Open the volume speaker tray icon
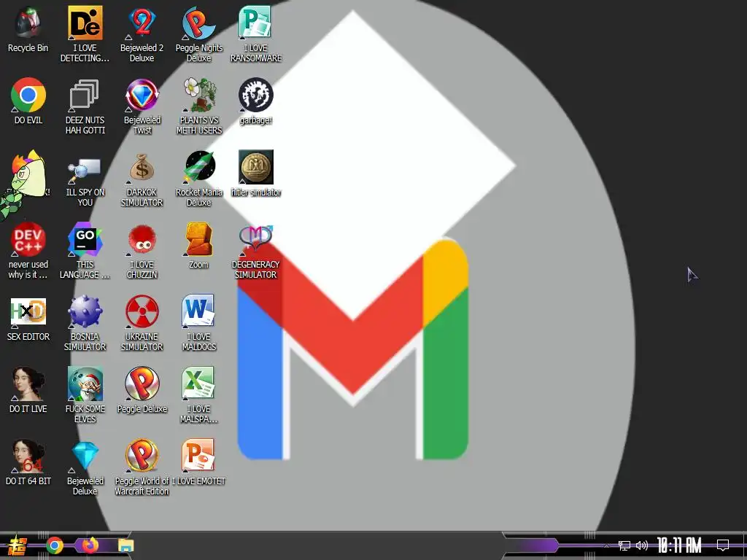 (642, 545)
